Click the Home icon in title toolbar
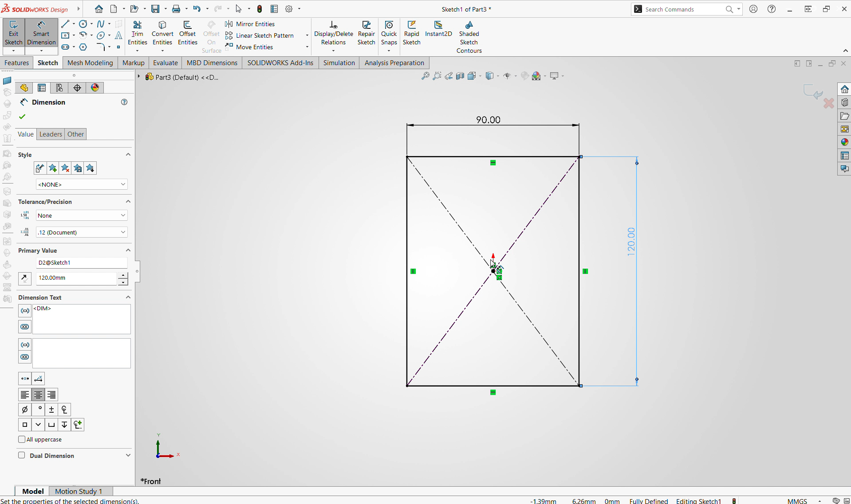851x504 pixels. pyautogui.click(x=99, y=9)
